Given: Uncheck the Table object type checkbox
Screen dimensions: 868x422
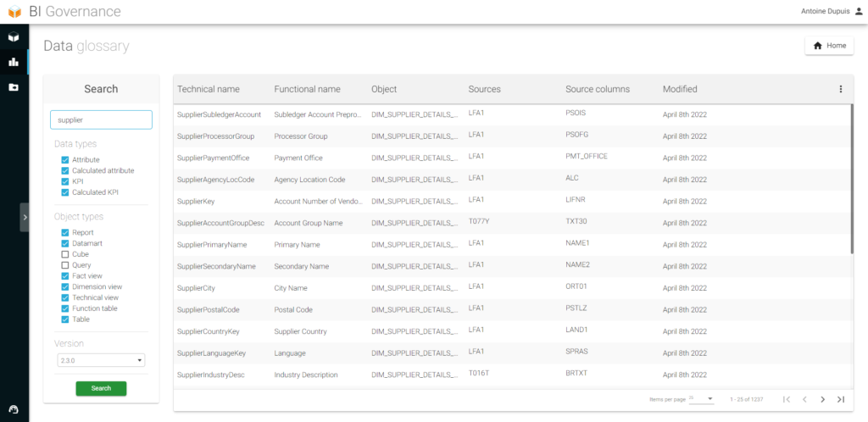Looking at the screenshot, I should pos(64,319).
